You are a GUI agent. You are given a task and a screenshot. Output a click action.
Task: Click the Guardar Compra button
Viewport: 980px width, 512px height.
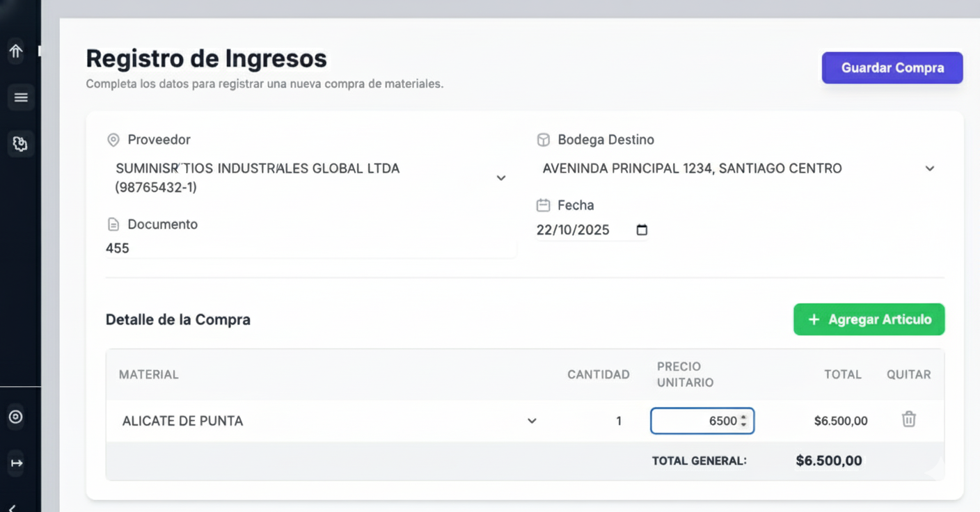coord(892,68)
